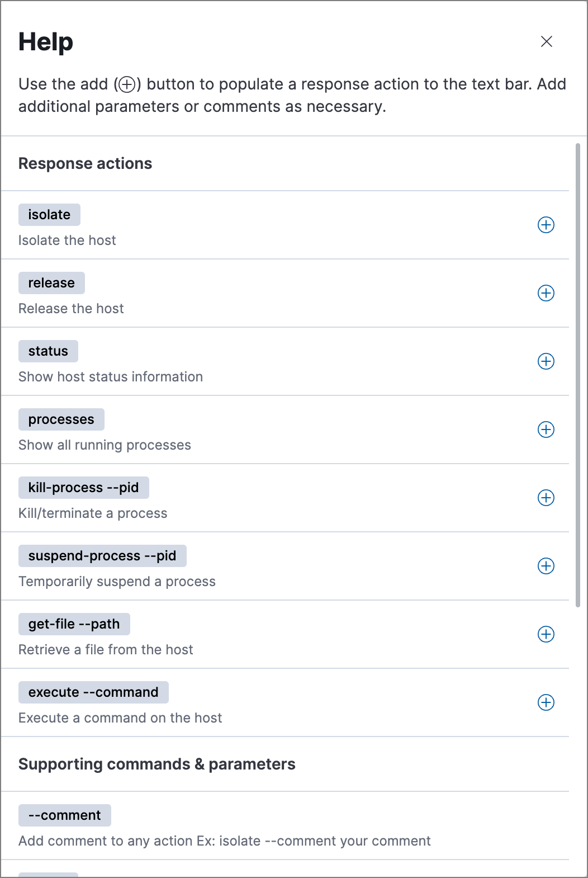Add the isolate response action

(x=546, y=225)
